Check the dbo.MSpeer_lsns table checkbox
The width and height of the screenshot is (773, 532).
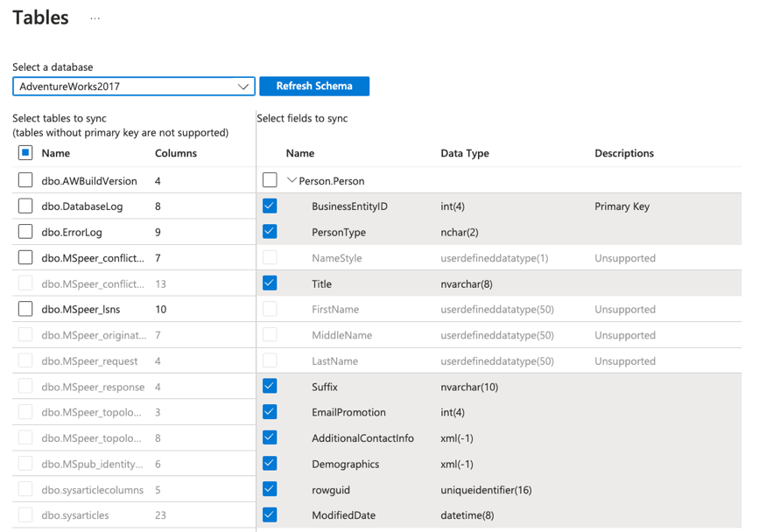[25, 309]
